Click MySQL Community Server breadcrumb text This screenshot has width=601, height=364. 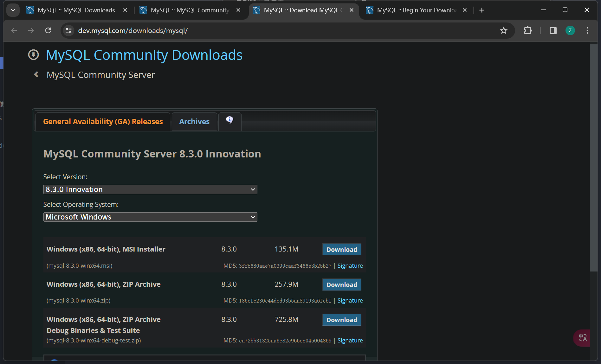(x=101, y=75)
